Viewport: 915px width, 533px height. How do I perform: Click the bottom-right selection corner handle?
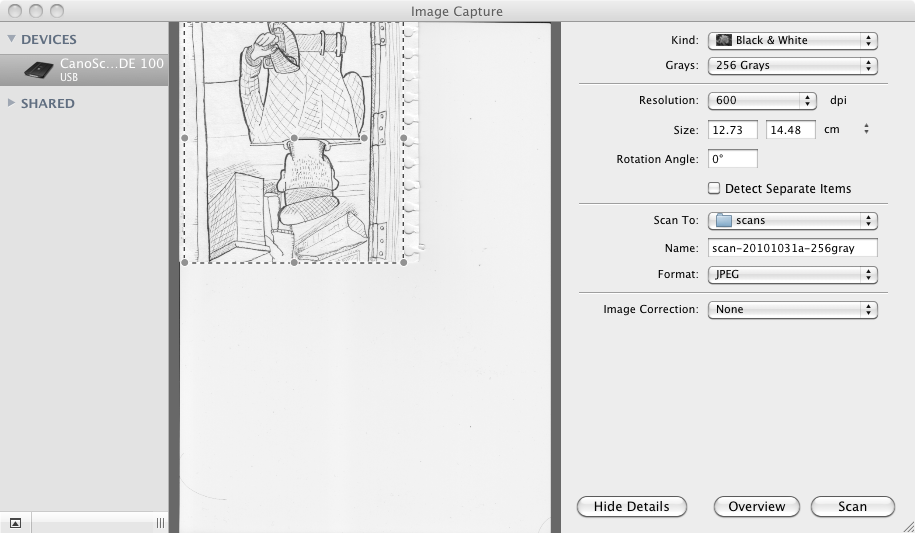click(x=403, y=263)
